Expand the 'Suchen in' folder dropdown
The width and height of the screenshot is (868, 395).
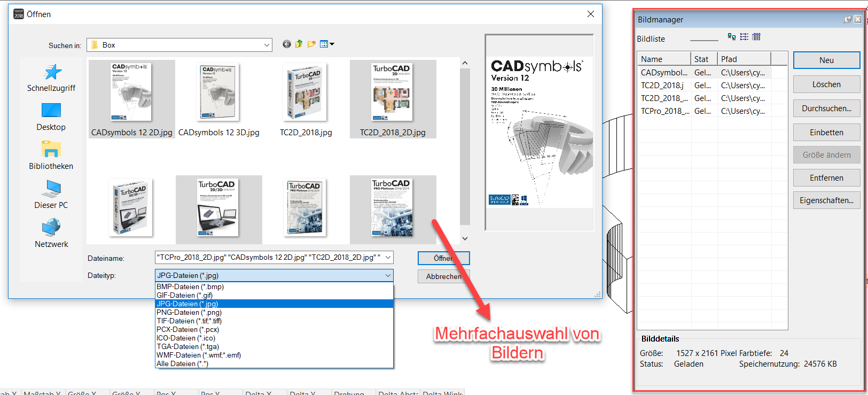pyautogui.click(x=267, y=45)
